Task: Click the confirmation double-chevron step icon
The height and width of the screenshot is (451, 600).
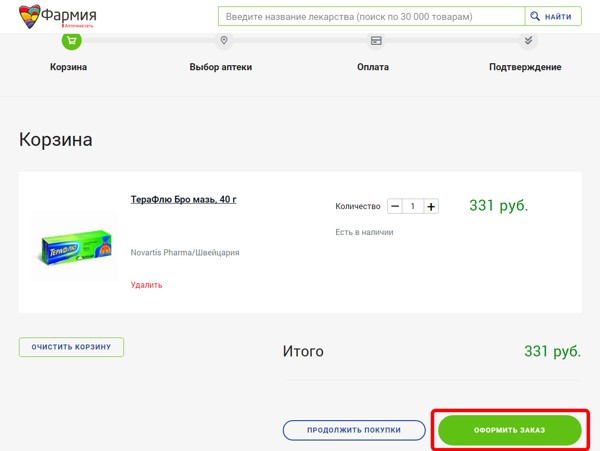Action: (x=528, y=41)
